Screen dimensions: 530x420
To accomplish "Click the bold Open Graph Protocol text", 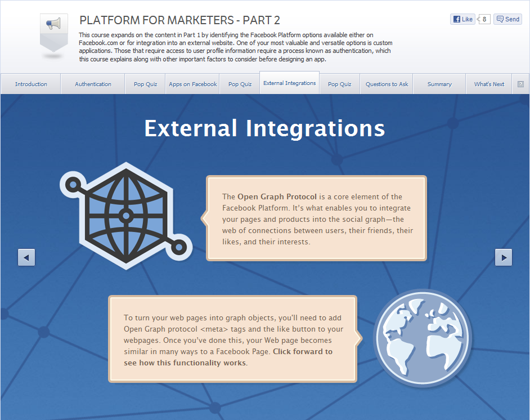I will (x=277, y=196).
